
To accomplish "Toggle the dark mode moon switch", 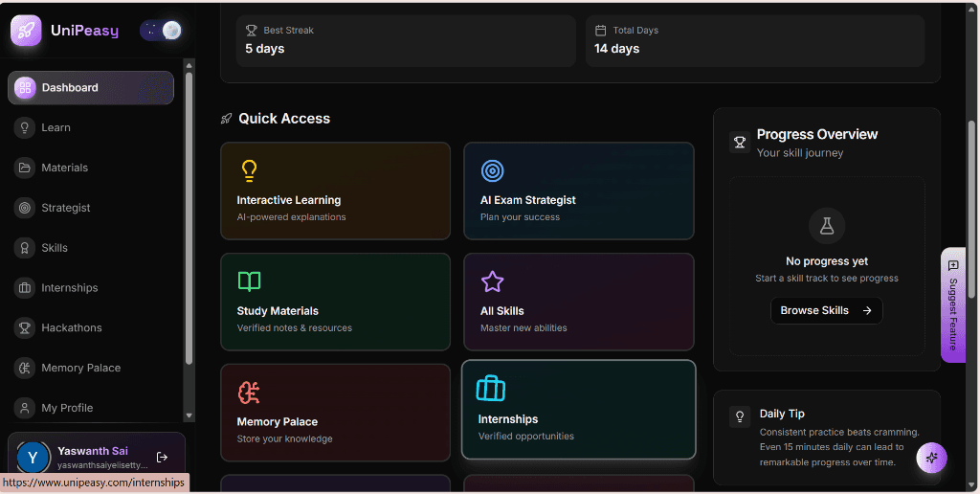I will pos(161,30).
